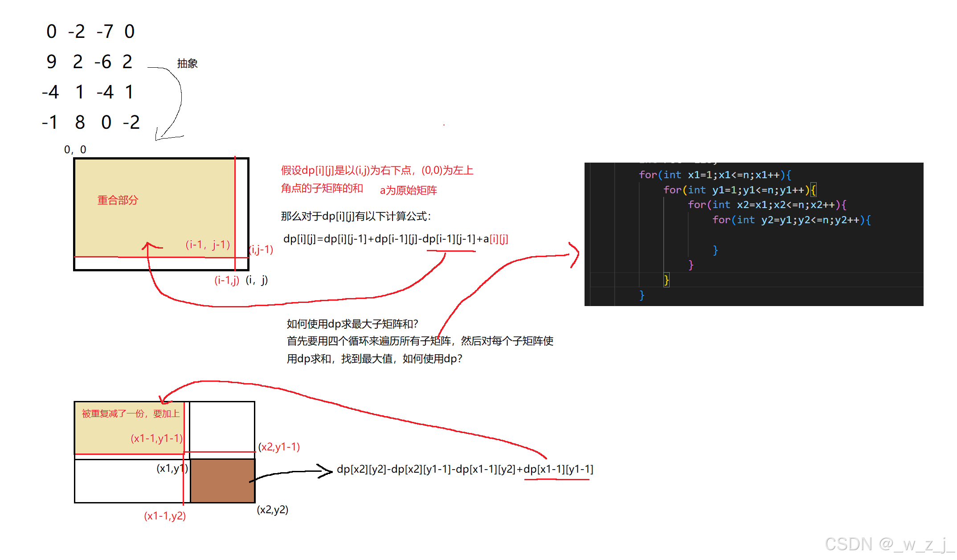Click the 被重复减了一份 annotation
Screen dimensions: 957x560
pos(131,414)
